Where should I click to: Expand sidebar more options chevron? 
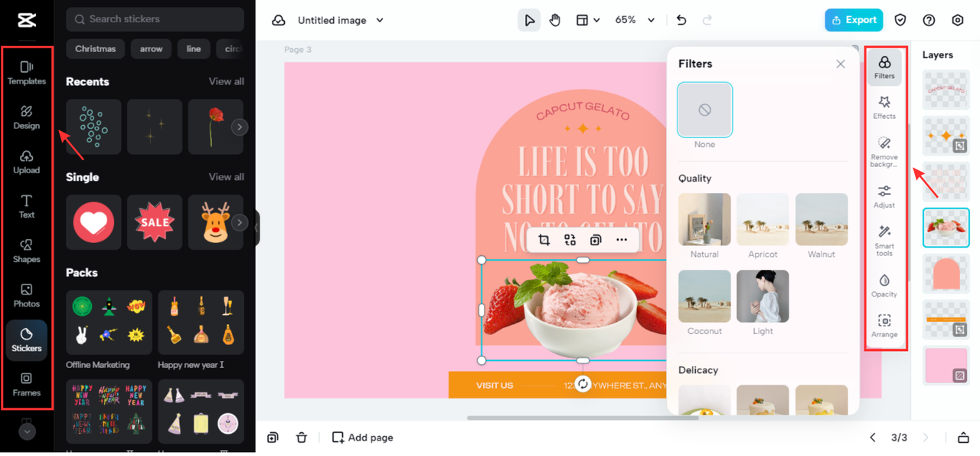click(27, 431)
